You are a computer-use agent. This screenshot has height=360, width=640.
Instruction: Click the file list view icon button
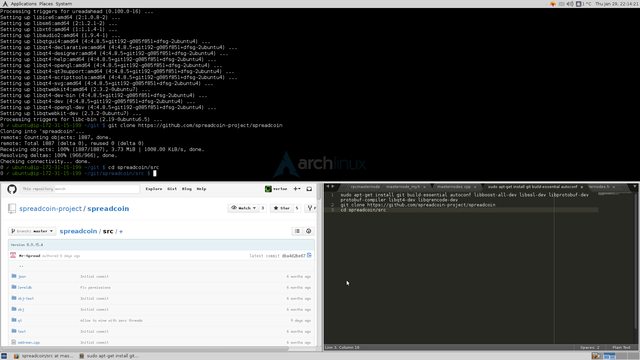(297, 231)
